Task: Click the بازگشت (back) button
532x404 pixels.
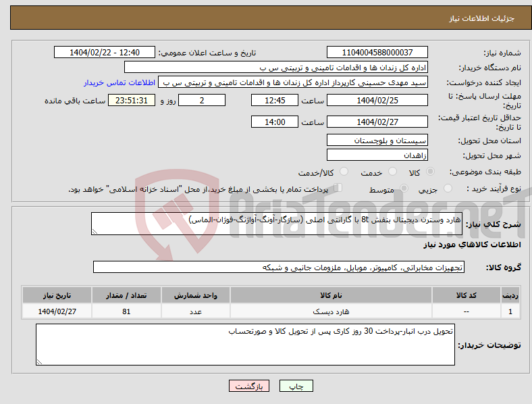Action: point(249,386)
